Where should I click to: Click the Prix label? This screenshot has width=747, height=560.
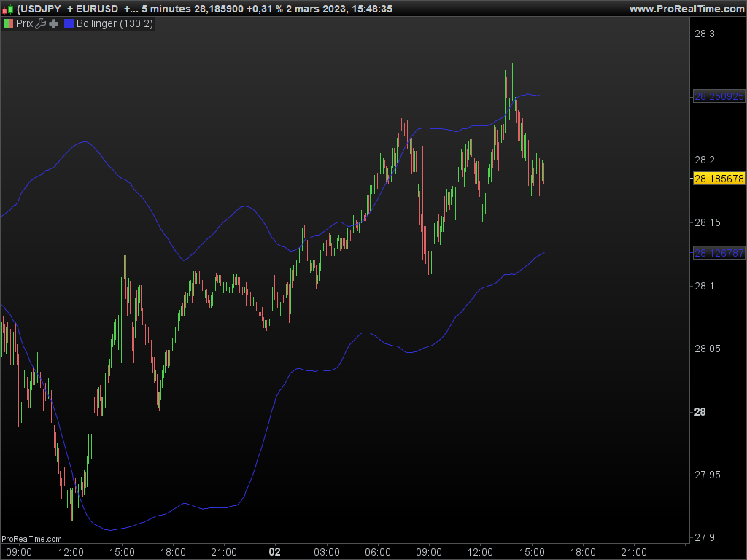pos(24,23)
